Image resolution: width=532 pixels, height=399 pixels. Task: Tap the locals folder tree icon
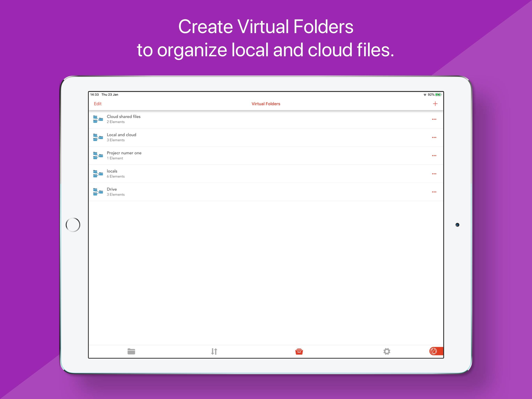[98, 174]
